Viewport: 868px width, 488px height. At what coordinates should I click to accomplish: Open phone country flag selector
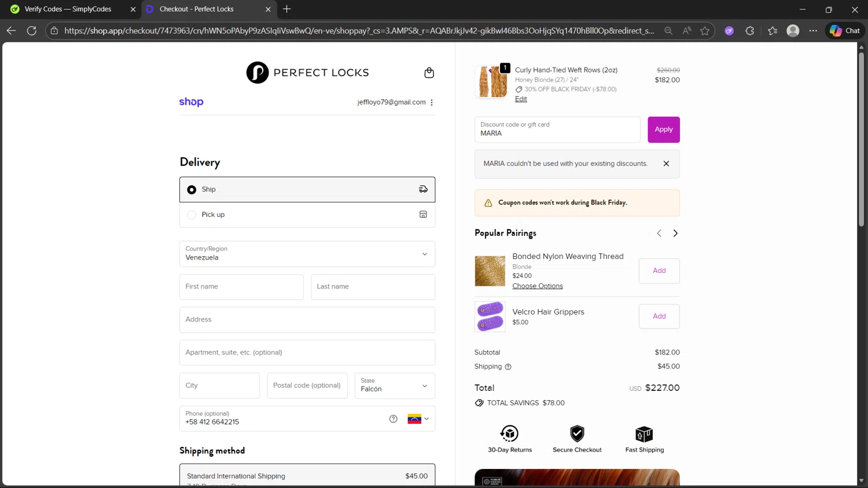pos(418,419)
